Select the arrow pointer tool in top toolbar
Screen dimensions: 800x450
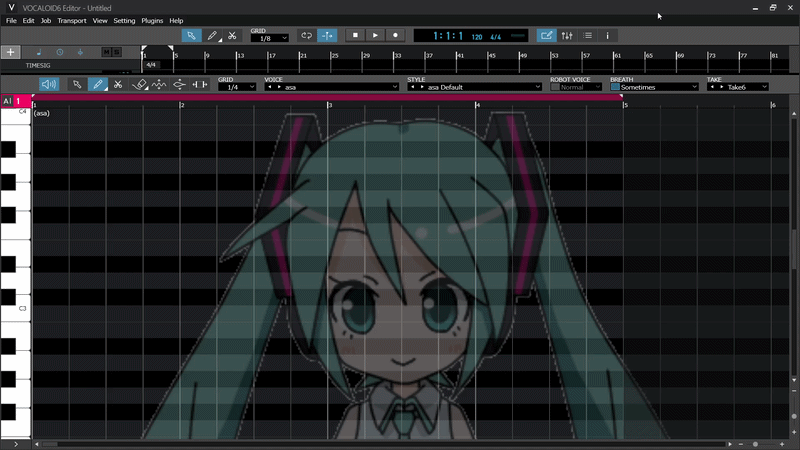pyautogui.click(x=191, y=35)
